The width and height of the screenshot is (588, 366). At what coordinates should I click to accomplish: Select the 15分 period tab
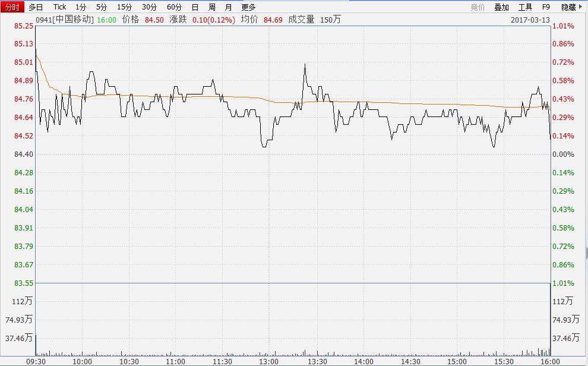point(125,7)
